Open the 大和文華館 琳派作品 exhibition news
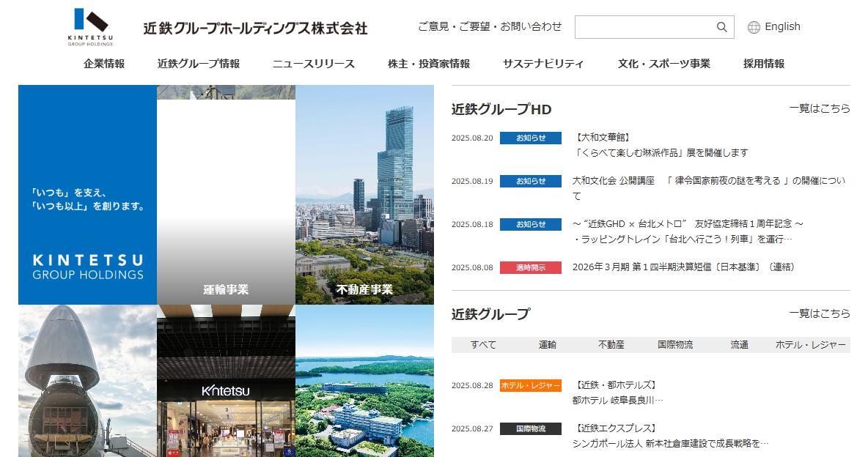 coord(661,145)
